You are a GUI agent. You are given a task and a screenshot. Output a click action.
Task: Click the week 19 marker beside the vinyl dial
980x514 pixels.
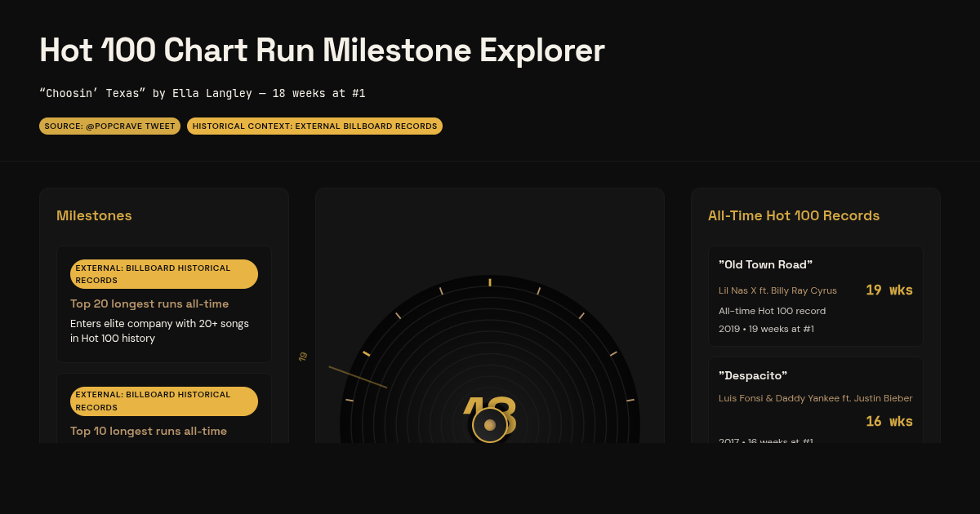pyautogui.click(x=303, y=357)
